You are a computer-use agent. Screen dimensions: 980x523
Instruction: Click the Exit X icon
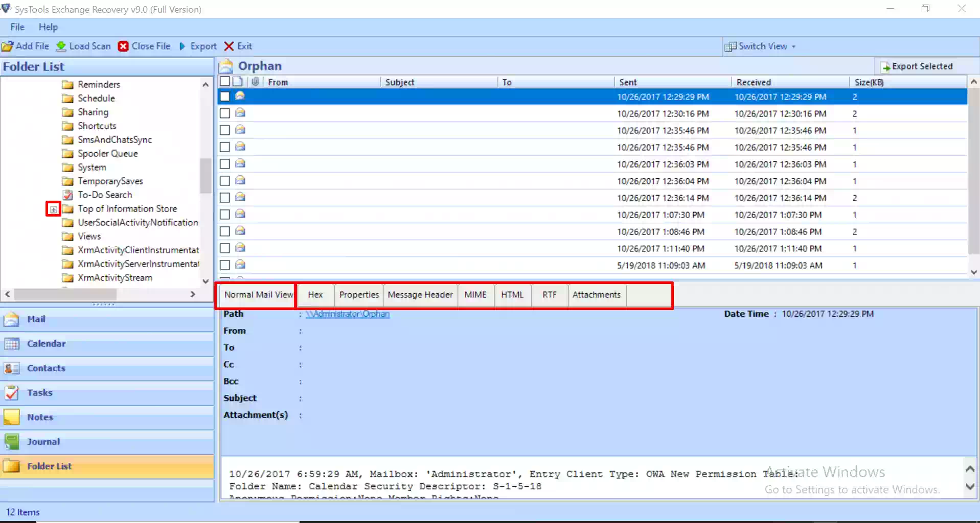click(x=229, y=46)
